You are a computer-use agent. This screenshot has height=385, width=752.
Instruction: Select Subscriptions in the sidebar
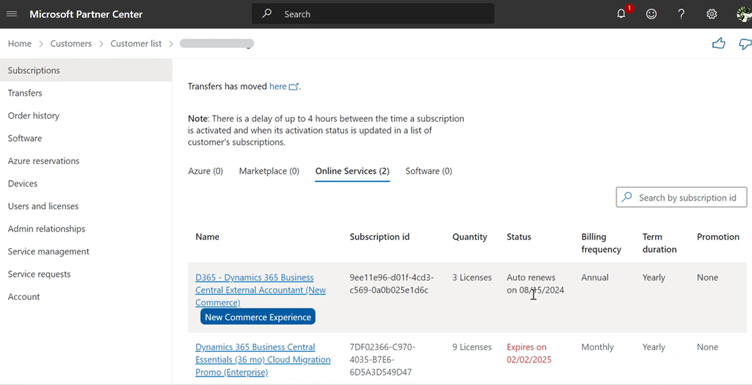click(x=86, y=70)
